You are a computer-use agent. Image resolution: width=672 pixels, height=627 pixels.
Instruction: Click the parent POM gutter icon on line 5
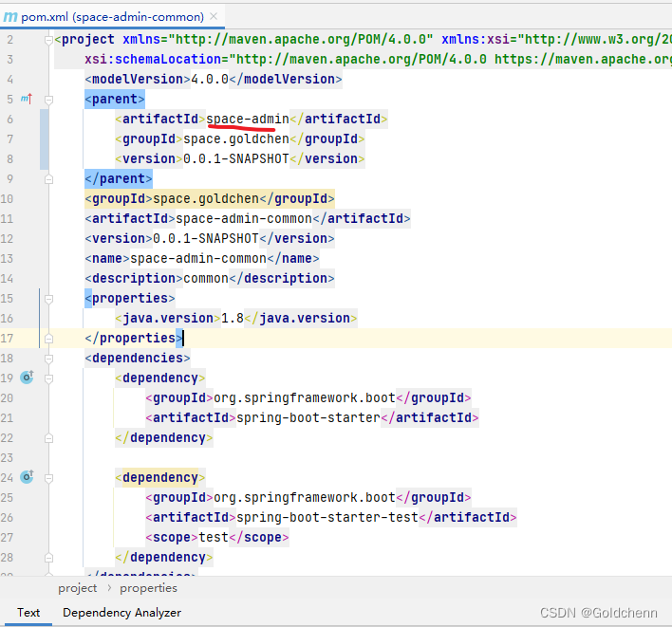point(27,99)
